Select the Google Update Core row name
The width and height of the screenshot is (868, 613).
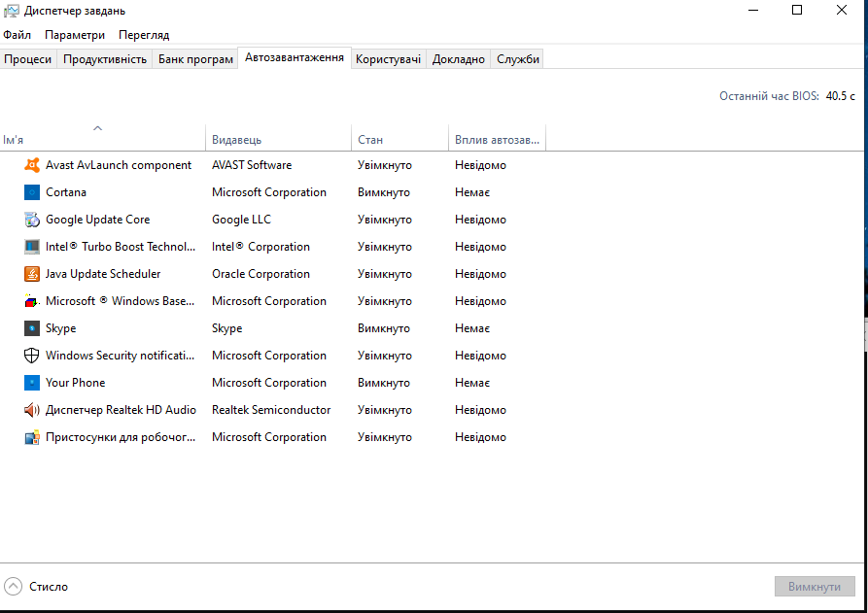pyautogui.click(x=97, y=220)
